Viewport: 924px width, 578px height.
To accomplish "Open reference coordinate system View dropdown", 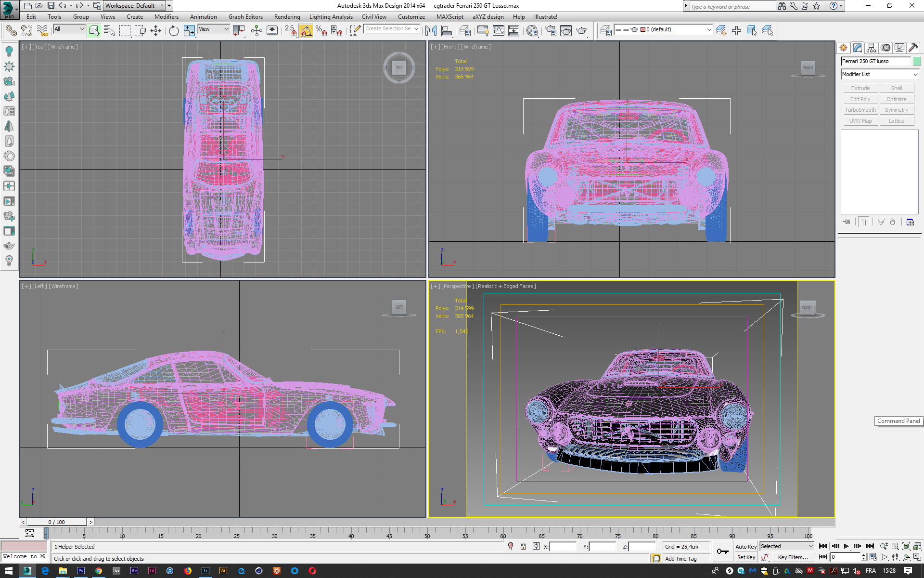I will 214,29.
